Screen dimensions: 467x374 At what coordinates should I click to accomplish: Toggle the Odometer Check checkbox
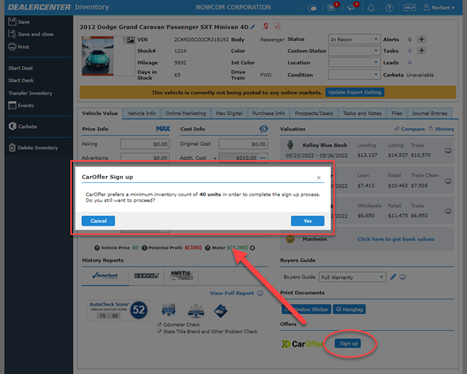160,324
